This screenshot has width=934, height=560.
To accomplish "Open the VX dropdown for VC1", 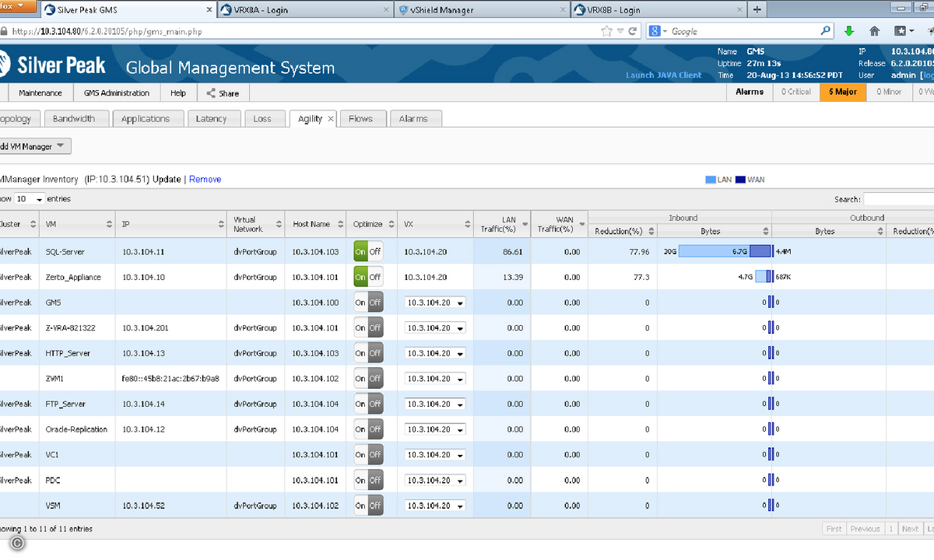I will tap(434, 455).
